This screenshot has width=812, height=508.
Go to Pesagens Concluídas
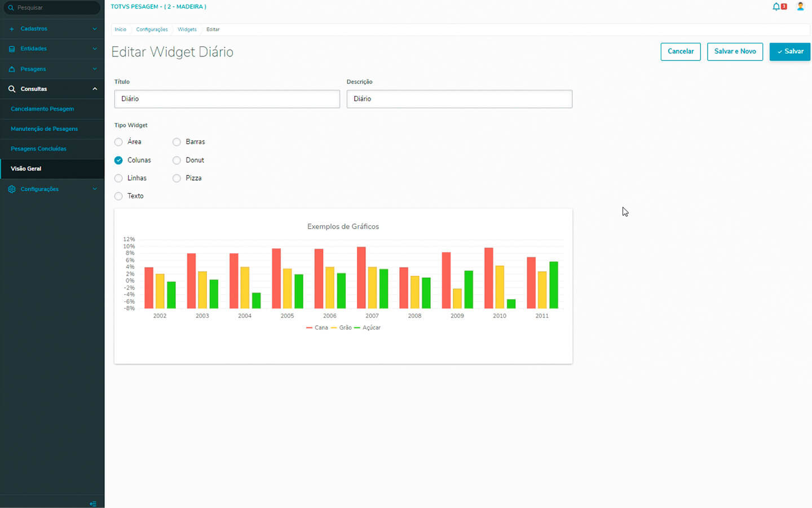[x=38, y=149]
